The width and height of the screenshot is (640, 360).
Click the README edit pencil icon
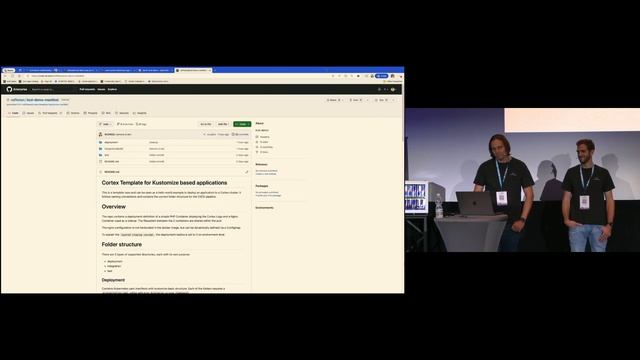click(247, 172)
